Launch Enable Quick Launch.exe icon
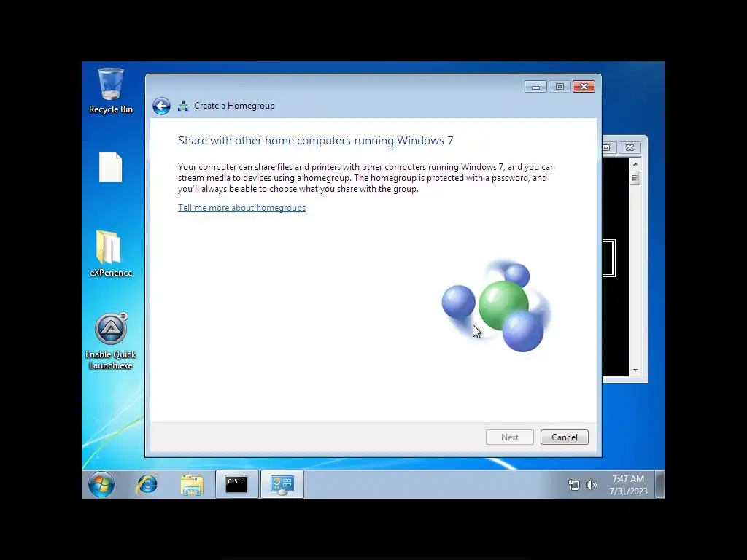Image resolution: width=747 pixels, height=560 pixels. (x=111, y=341)
